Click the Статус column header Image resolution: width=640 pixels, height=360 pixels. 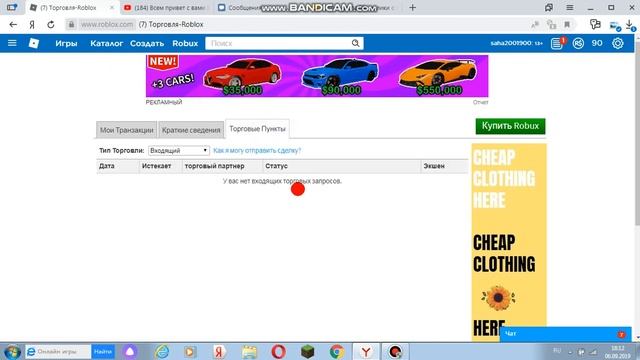coord(276,166)
